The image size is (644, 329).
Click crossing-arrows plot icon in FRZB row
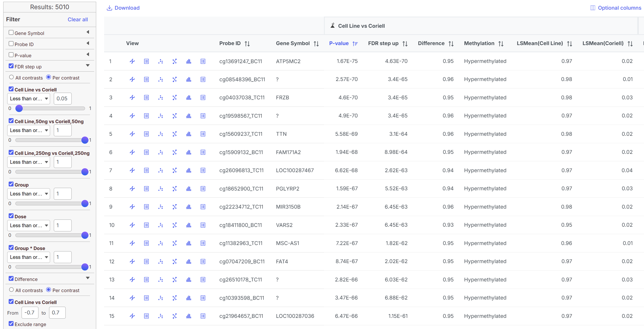click(175, 98)
